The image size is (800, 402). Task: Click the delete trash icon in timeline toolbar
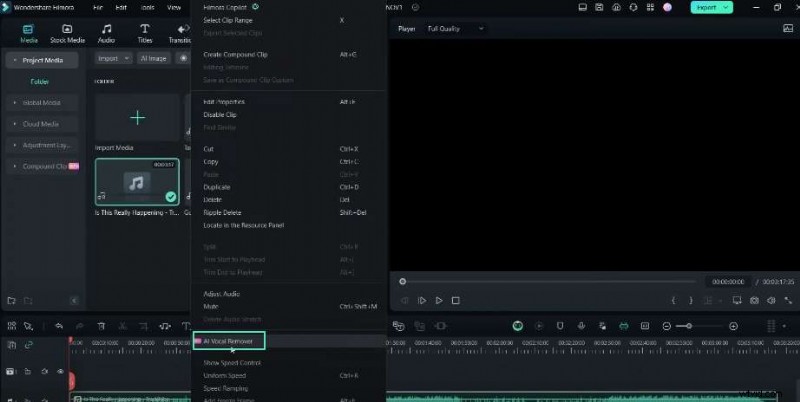[102, 326]
